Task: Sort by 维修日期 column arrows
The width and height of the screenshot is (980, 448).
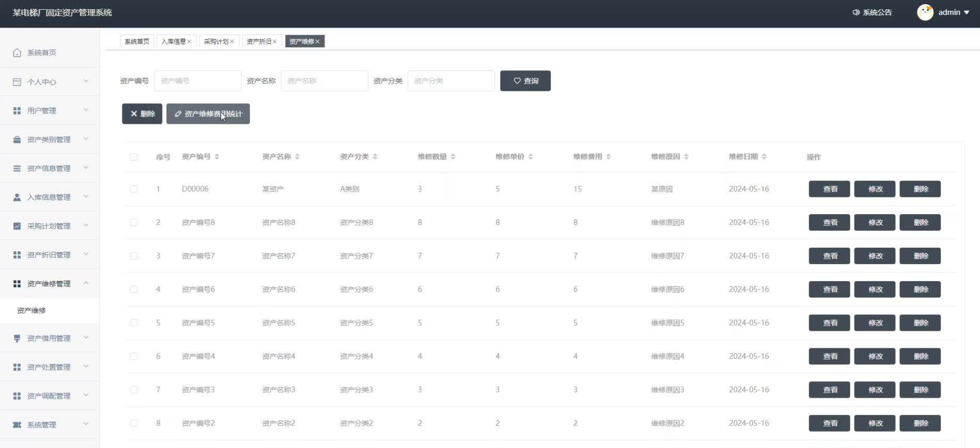Action: [764, 157]
